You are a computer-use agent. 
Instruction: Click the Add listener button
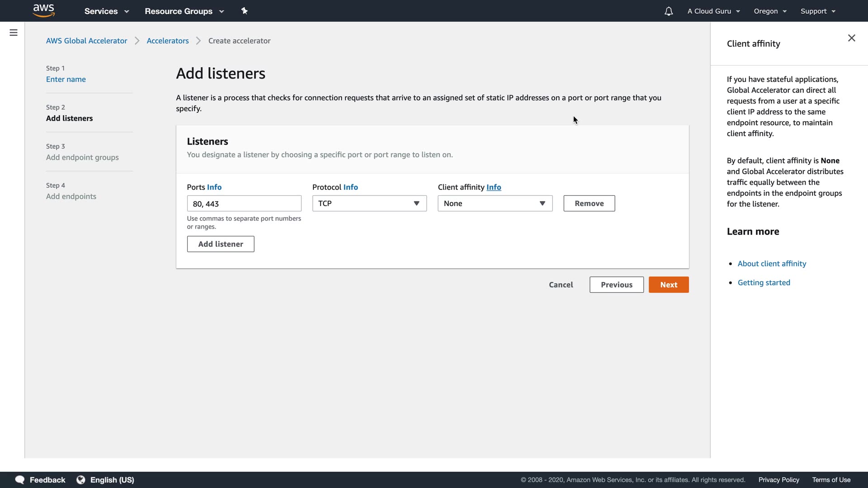(221, 244)
